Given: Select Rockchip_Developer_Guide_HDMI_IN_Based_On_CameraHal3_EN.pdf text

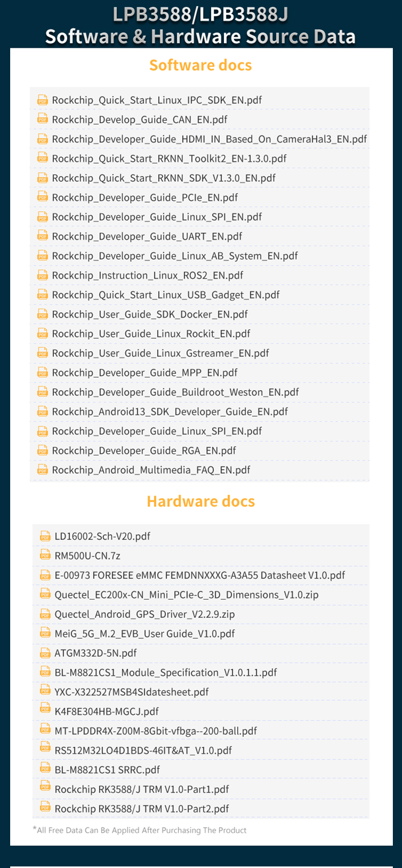Looking at the screenshot, I should coord(209,139).
